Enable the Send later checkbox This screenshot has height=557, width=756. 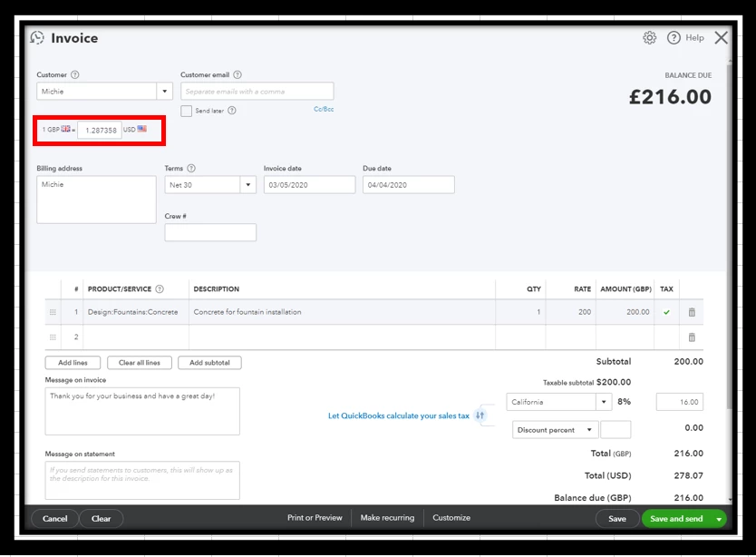tap(186, 111)
